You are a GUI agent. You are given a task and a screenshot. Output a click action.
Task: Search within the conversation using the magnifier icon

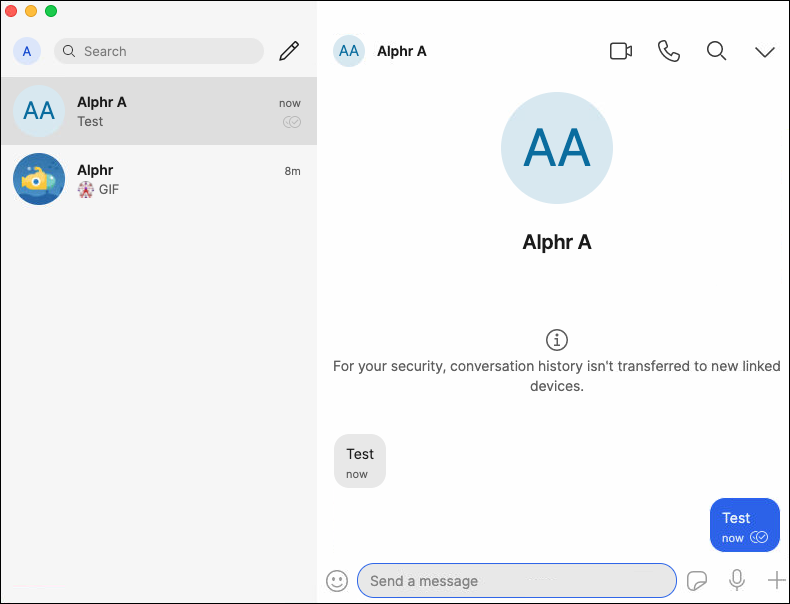(x=717, y=51)
